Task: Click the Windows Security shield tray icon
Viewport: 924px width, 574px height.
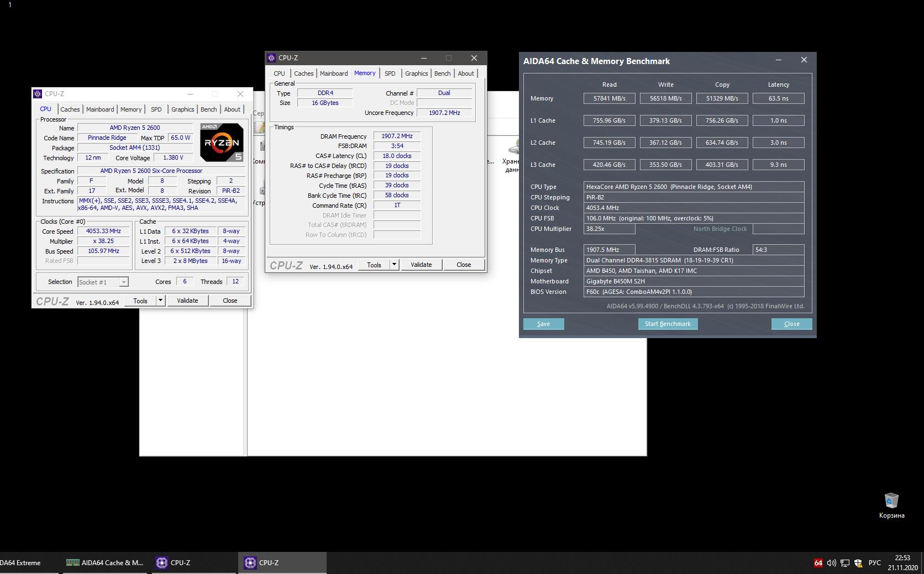Action: 858,563
